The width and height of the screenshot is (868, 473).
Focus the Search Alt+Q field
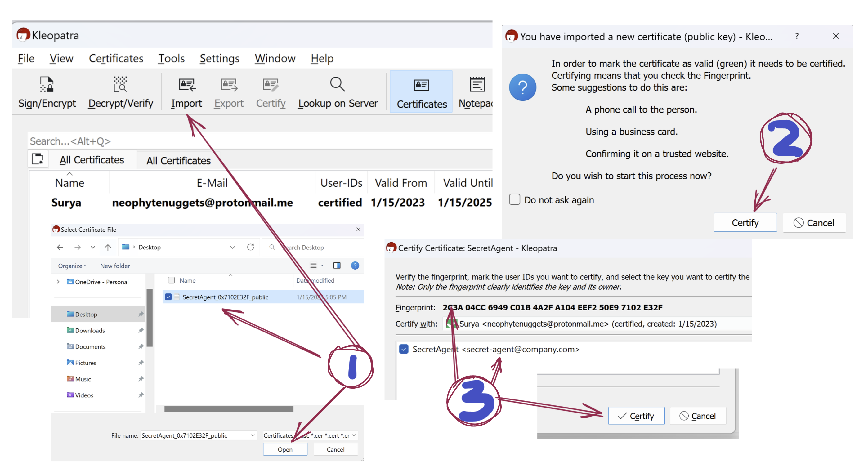[259, 141]
